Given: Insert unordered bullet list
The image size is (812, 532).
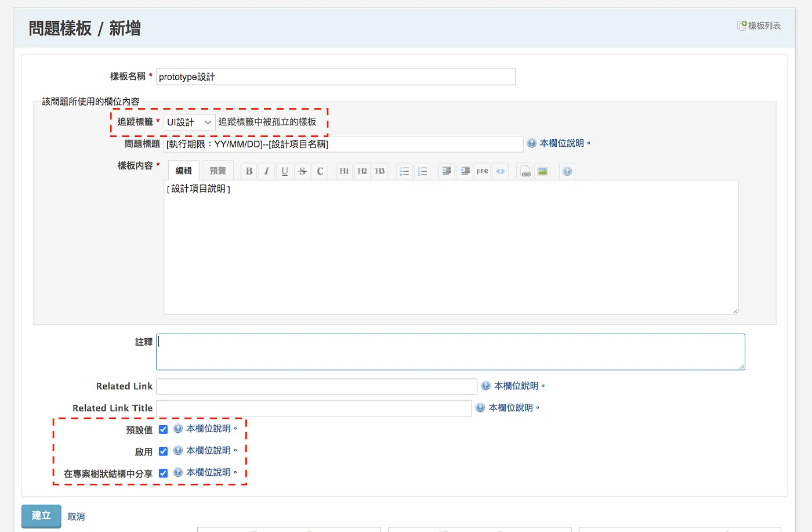Looking at the screenshot, I should click(405, 171).
